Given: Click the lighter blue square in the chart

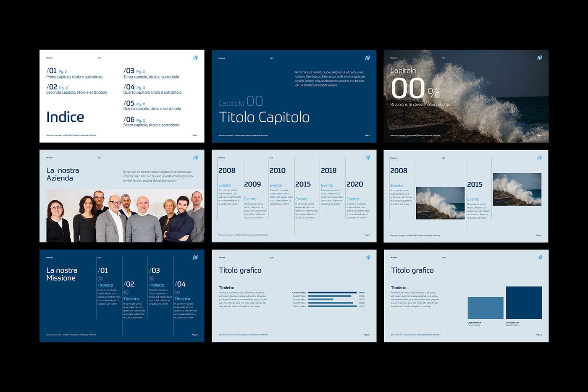Looking at the screenshot, I should click(485, 308).
